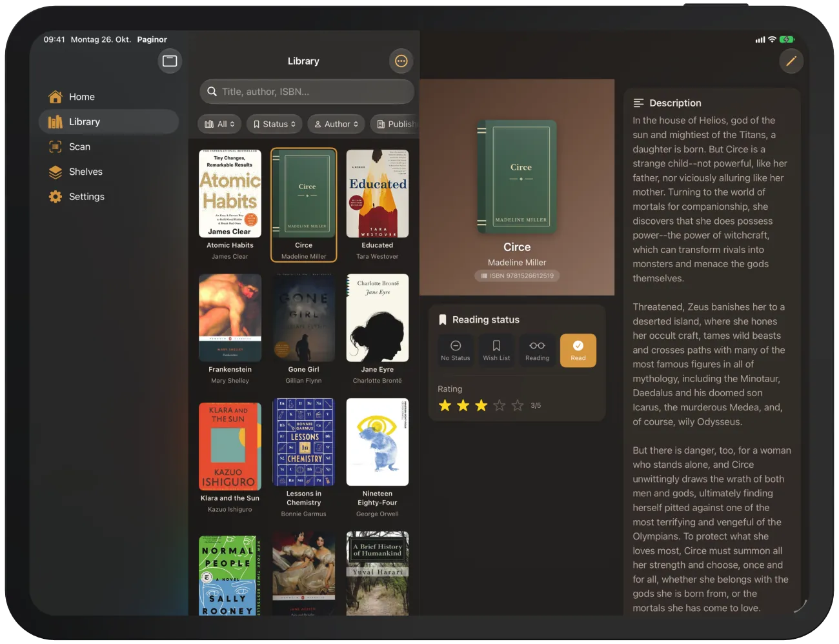This screenshot has width=839, height=644.
Task: Rate the book four stars
Action: tap(500, 405)
